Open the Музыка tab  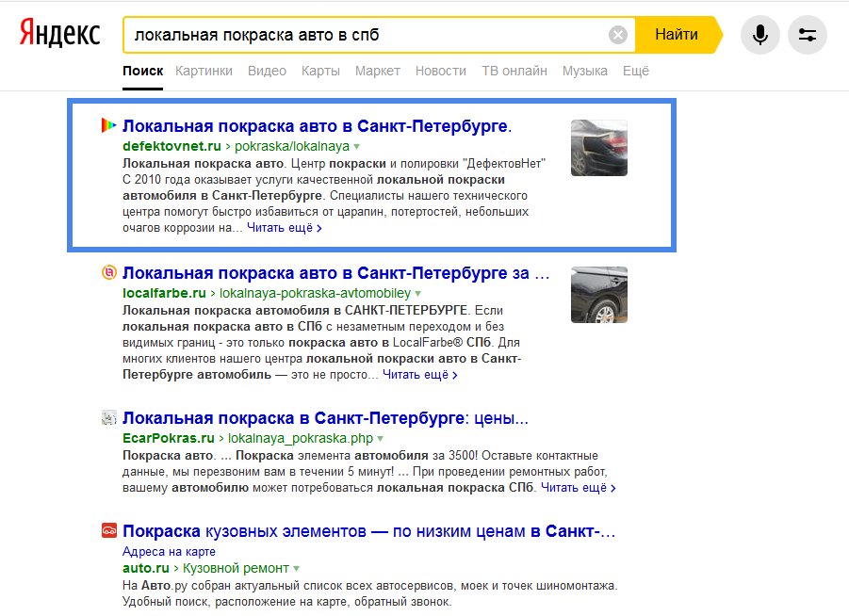click(x=585, y=71)
